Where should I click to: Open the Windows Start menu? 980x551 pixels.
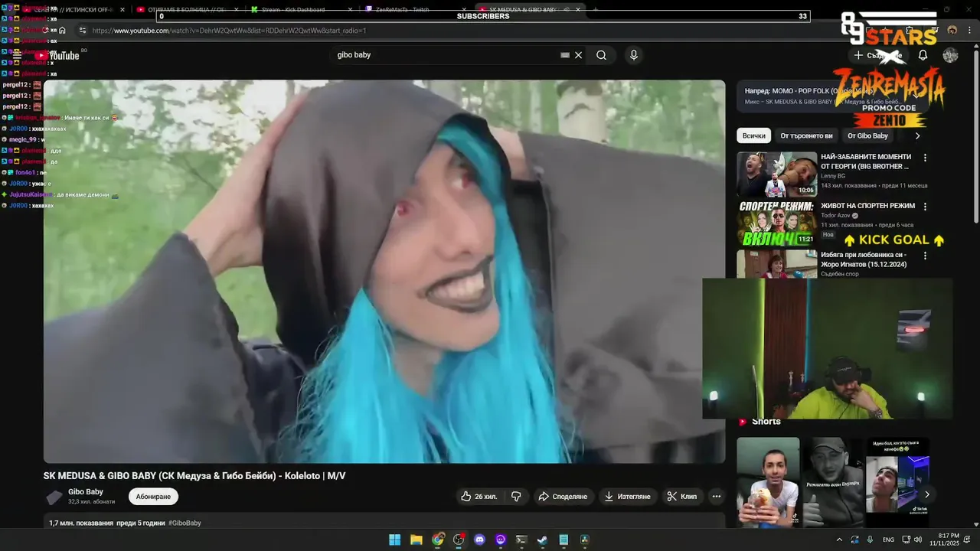click(394, 540)
